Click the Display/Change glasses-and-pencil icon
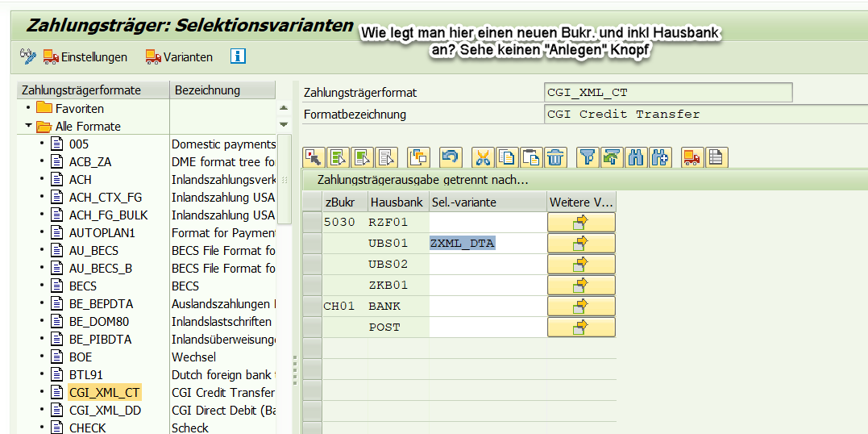This screenshot has height=434, width=868. [28, 56]
